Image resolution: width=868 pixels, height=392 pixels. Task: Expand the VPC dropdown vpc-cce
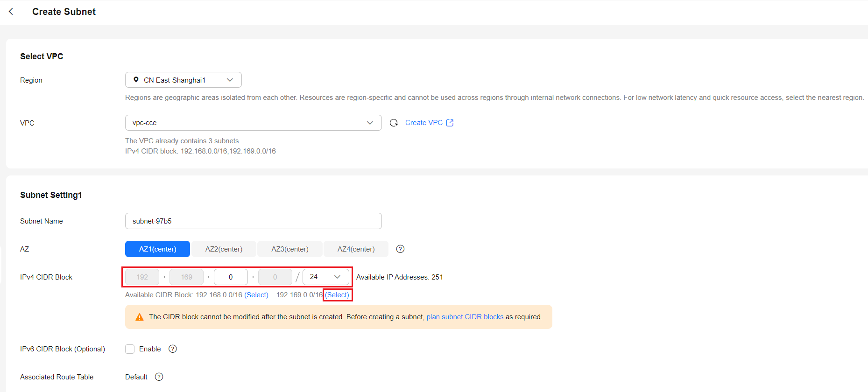point(254,123)
